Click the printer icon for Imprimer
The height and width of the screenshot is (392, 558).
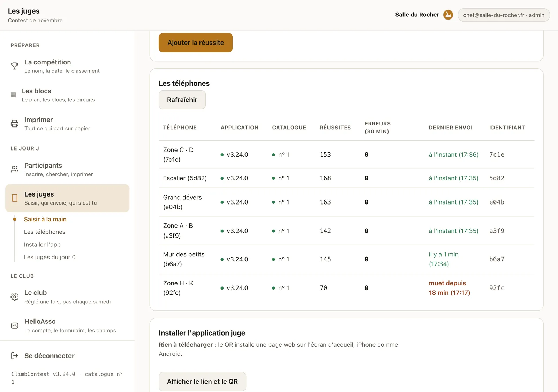[15, 123]
